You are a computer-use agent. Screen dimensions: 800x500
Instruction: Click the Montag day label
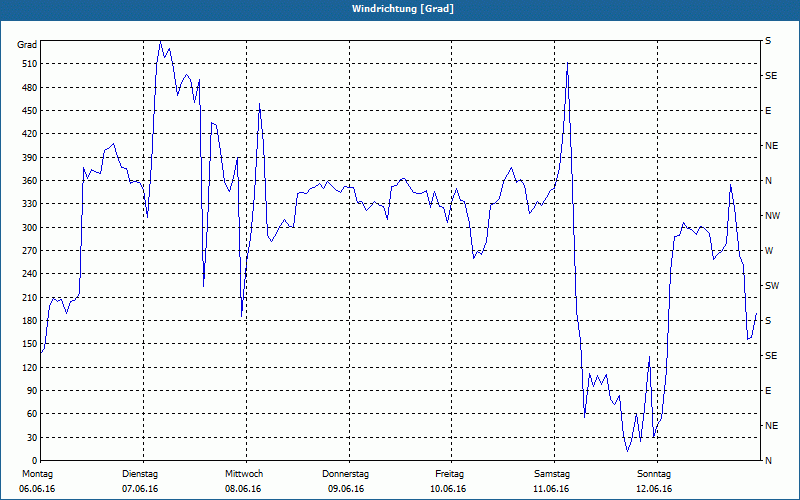coord(37,474)
